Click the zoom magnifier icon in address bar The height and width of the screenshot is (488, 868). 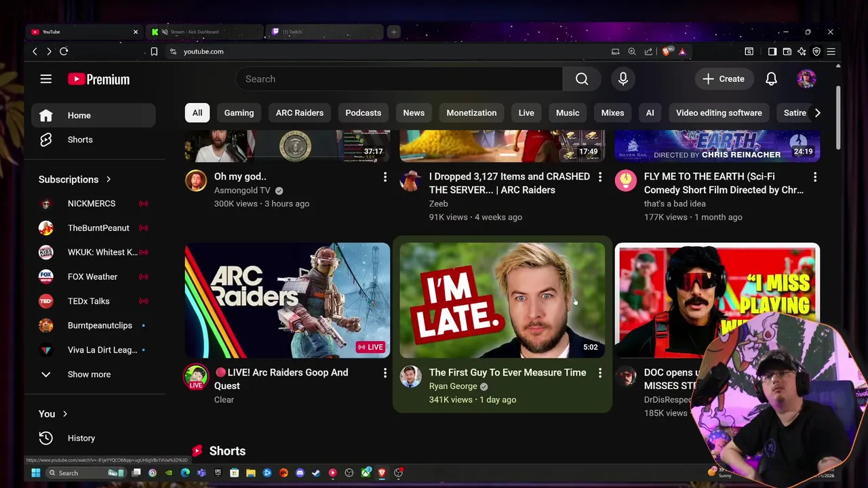[x=632, y=52]
